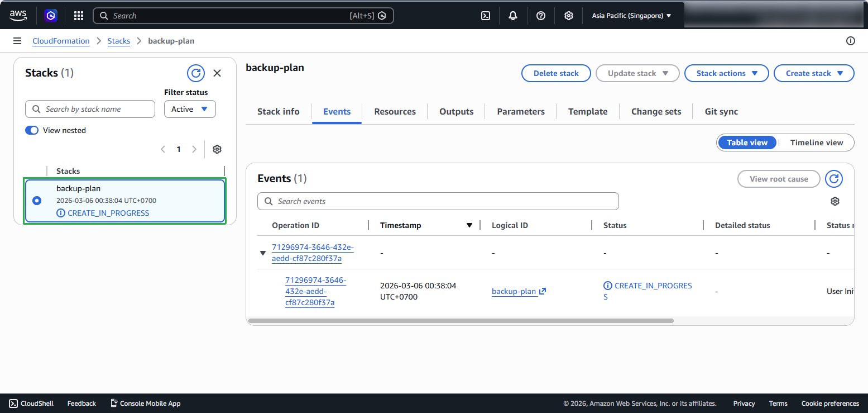Image resolution: width=868 pixels, height=413 pixels.
Task: Click the Status column header
Action: pyautogui.click(x=615, y=225)
